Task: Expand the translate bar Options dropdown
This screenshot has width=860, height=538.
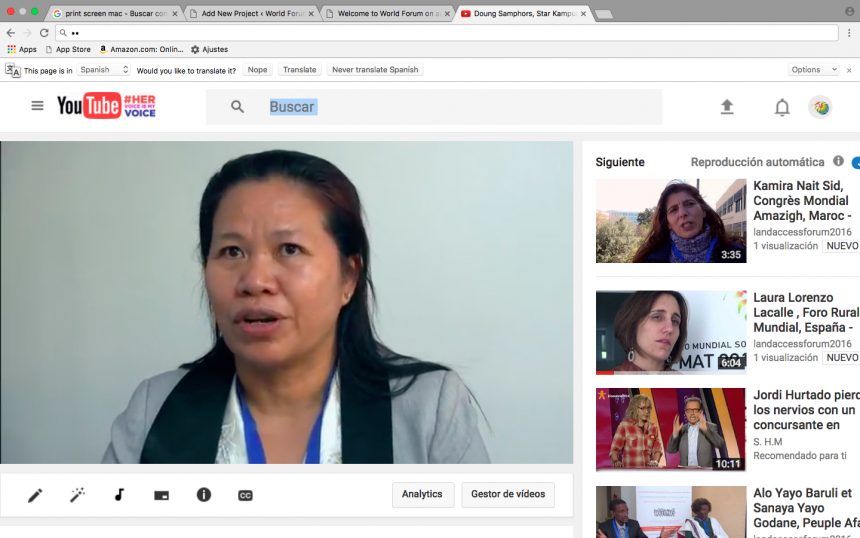Action: 812,70
